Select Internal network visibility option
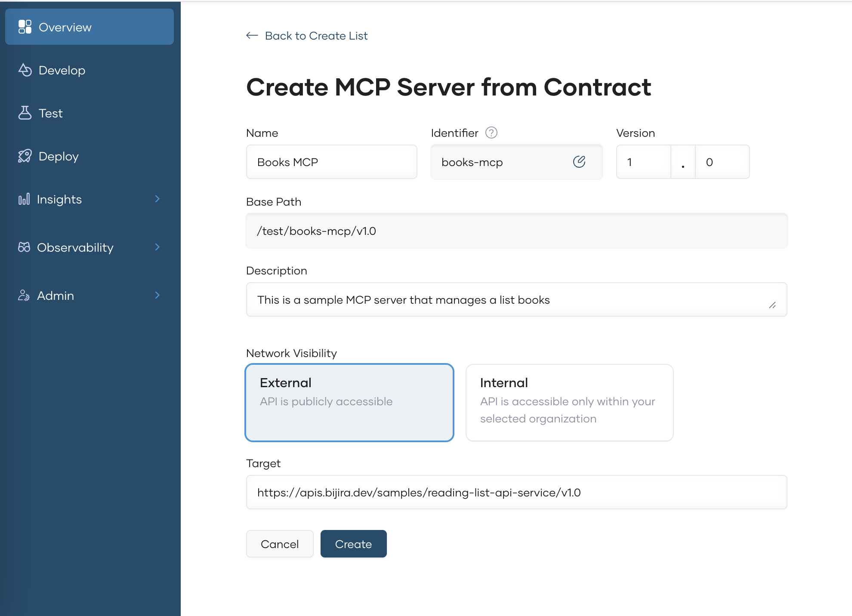 569,402
